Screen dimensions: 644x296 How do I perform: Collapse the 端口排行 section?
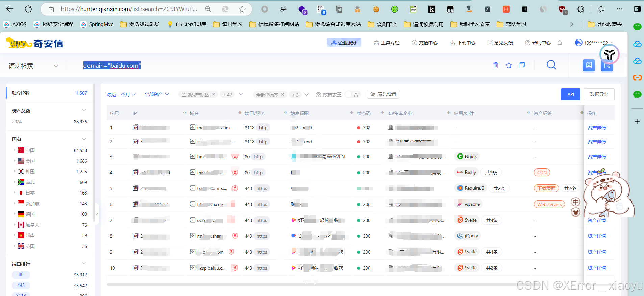coord(84,264)
